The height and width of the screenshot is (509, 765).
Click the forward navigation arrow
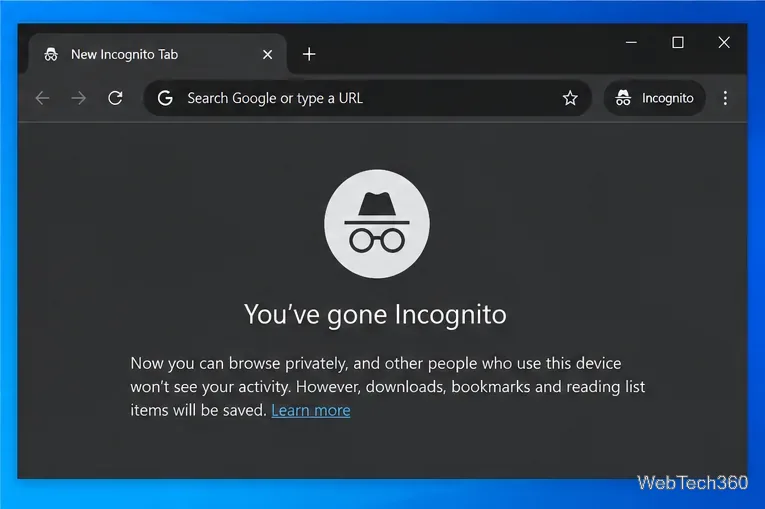(x=79, y=98)
